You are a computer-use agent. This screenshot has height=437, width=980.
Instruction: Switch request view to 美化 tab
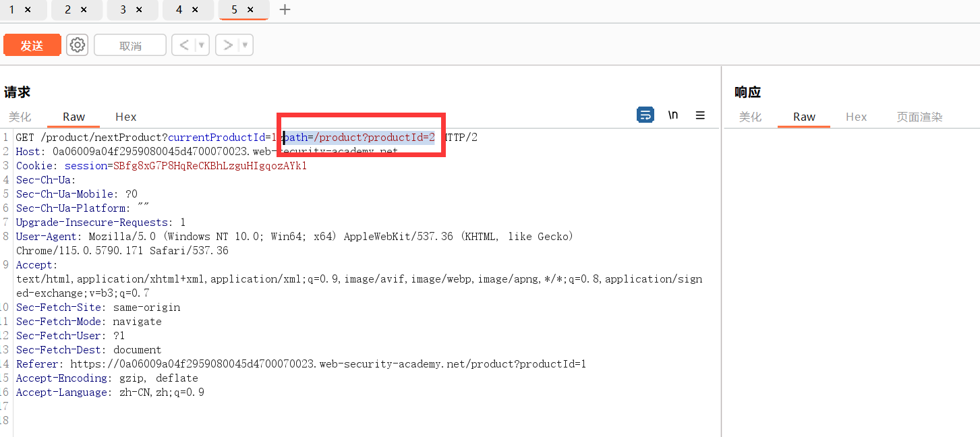click(20, 117)
